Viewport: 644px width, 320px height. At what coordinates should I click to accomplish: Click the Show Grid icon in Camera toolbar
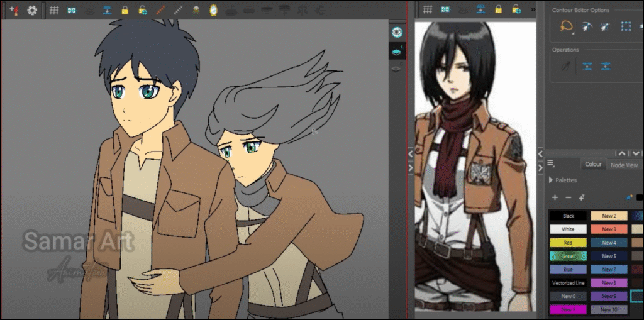(54, 10)
